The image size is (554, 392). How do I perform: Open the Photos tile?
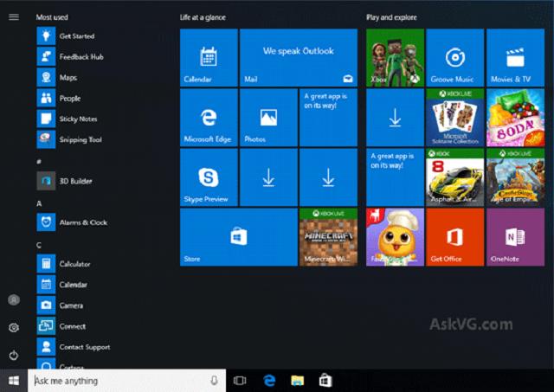268,118
